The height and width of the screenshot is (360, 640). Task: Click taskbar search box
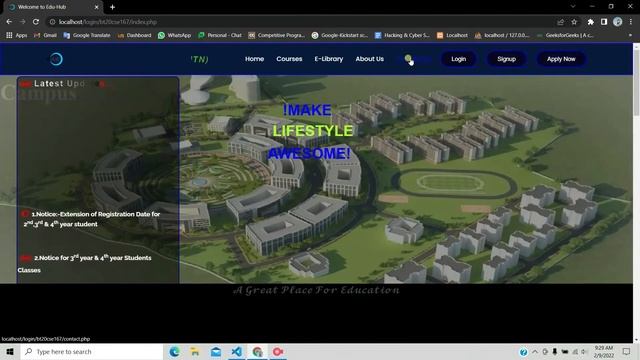coord(92,351)
